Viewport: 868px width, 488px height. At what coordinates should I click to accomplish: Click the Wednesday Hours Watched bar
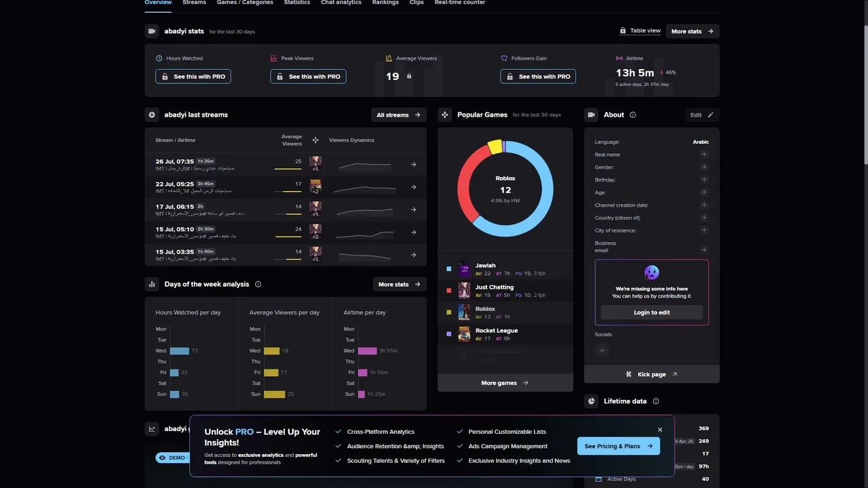click(x=179, y=351)
